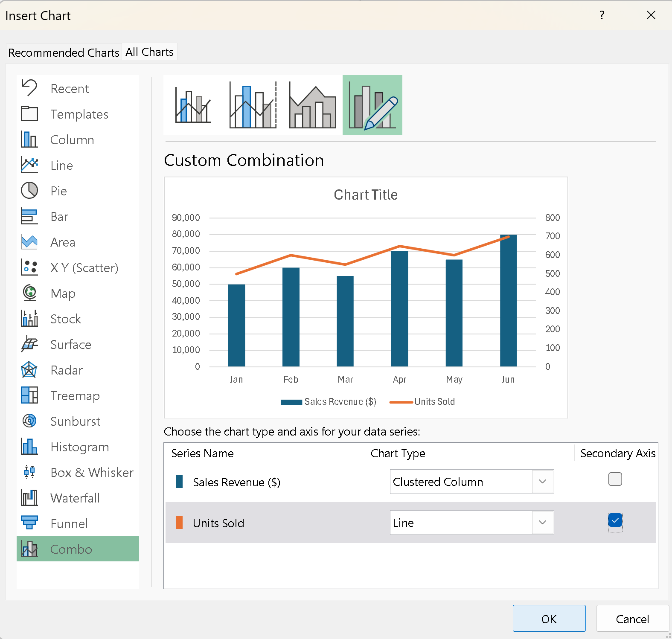Open chart type dropdown for Sales Revenue
672x639 pixels.
click(542, 482)
